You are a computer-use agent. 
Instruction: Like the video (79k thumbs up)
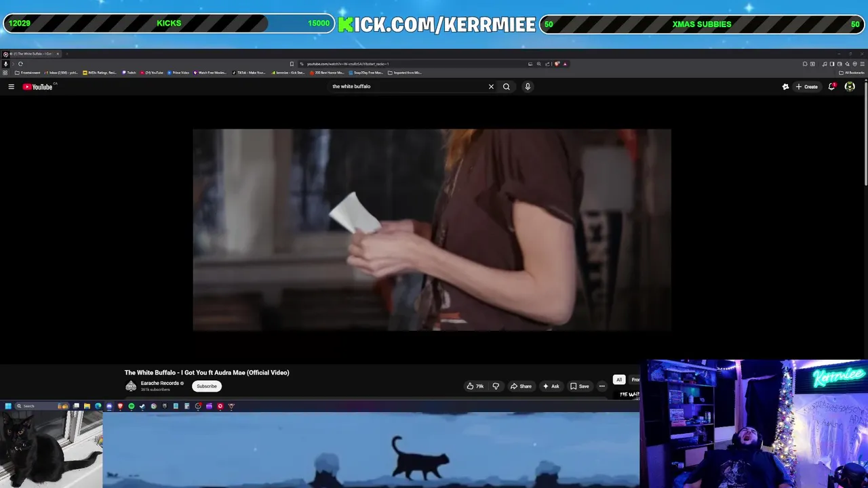475,386
